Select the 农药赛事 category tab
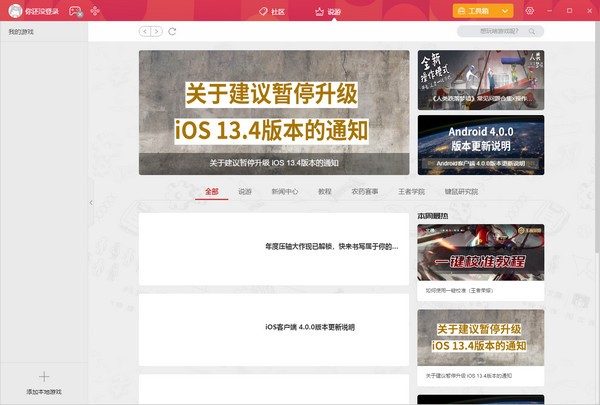600x405 pixels. coord(365,191)
